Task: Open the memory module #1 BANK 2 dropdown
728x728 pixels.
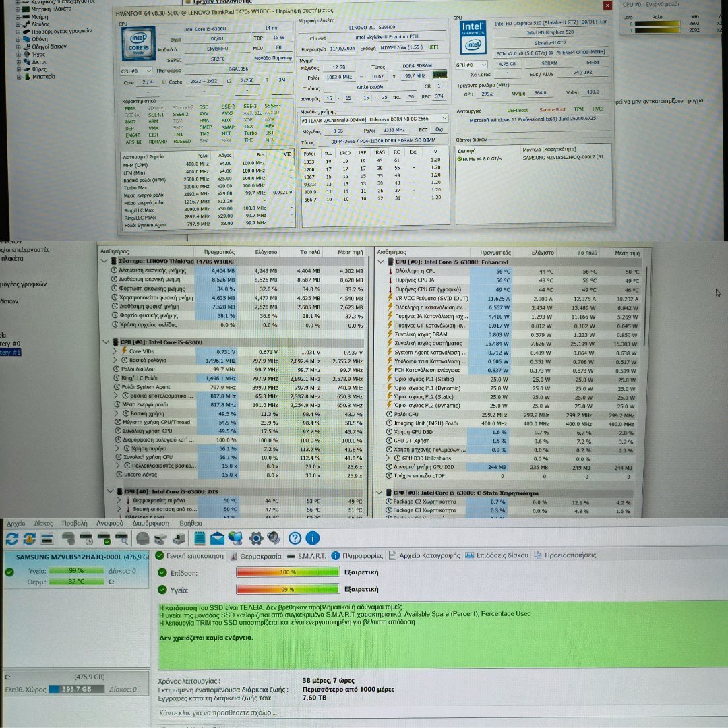Action: [x=373, y=120]
